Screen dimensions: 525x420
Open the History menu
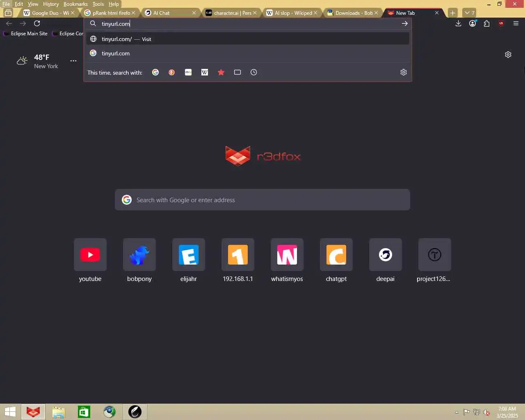pos(51,4)
